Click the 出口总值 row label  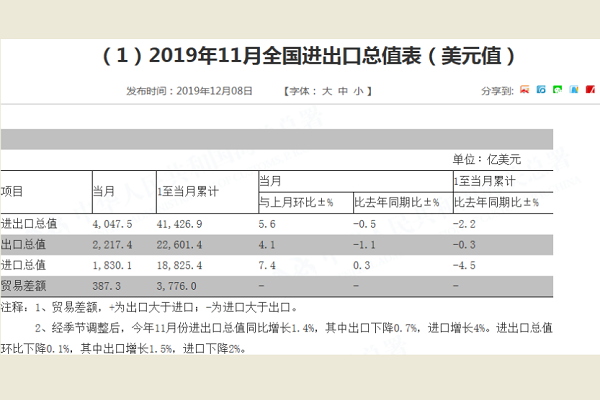point(23,244)
